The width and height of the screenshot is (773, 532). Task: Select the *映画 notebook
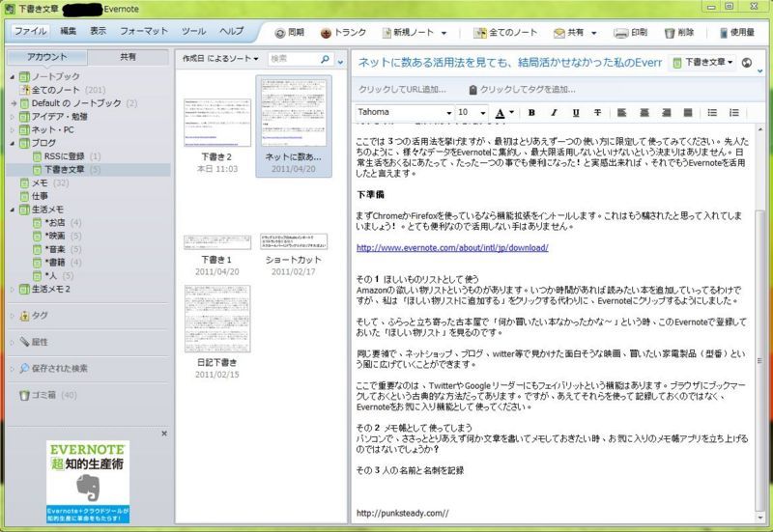(57, 236)
